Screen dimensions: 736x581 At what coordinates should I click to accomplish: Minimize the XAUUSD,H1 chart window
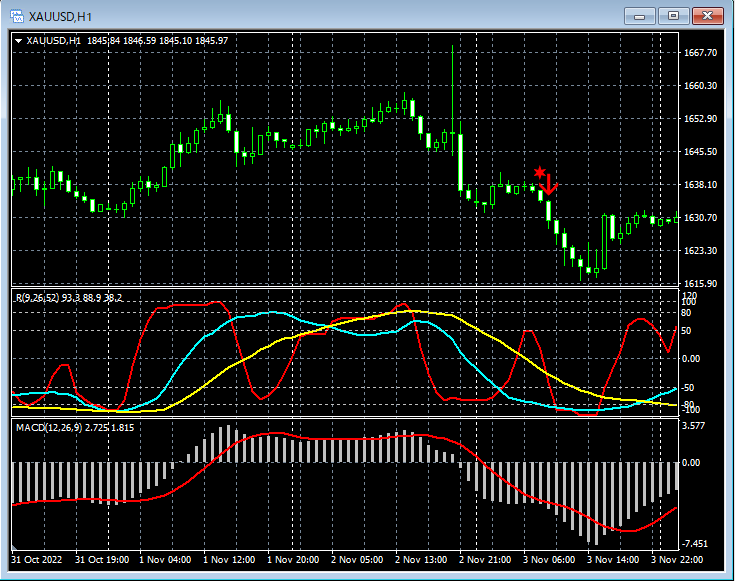639,16
